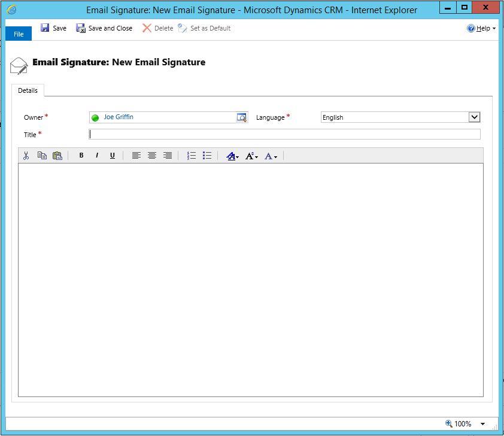
Task: Click the Internet Explorer logo in title bar
Action: 11,10
